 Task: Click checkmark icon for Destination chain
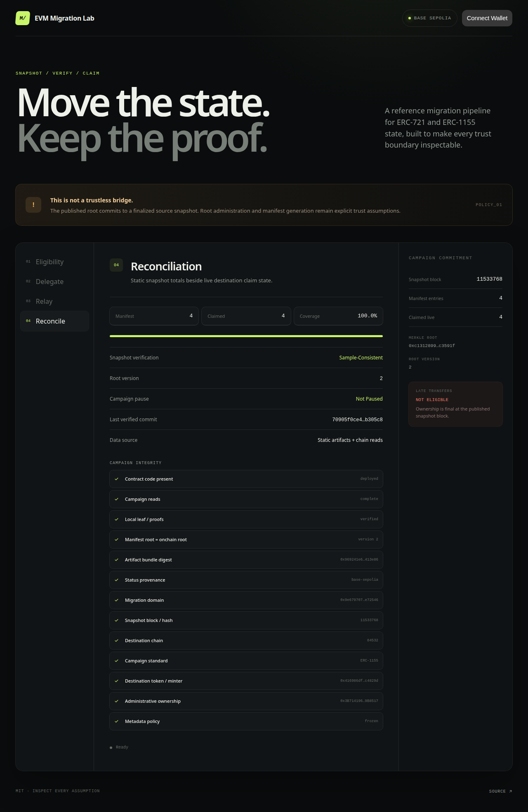point(117,641)
